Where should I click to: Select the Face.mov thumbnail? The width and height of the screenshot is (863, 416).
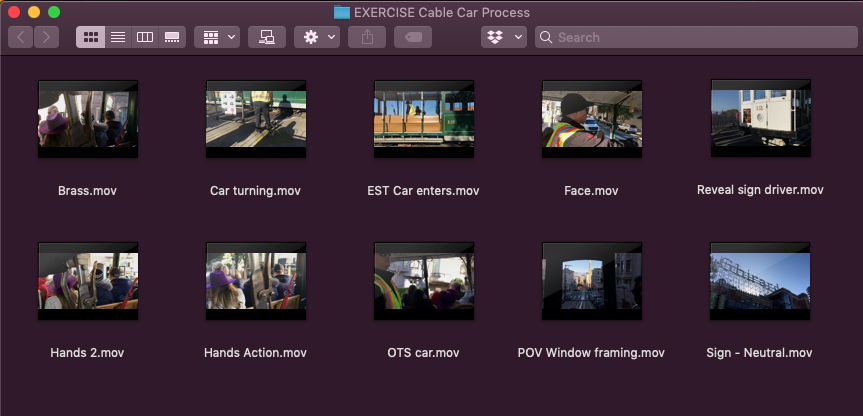pos(592,119)
